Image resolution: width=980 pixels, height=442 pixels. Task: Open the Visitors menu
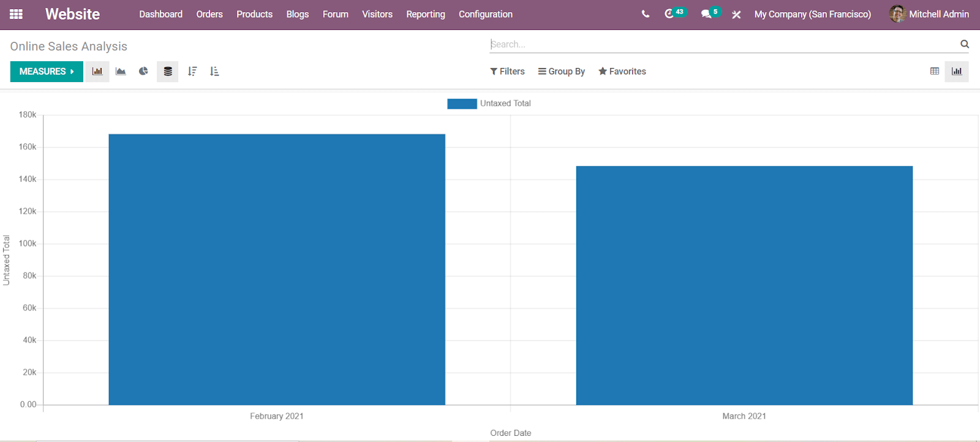click(377, 14)
